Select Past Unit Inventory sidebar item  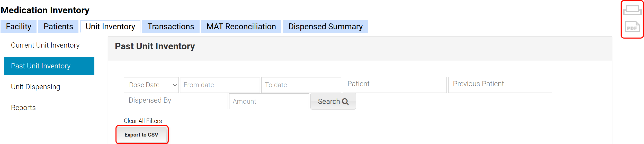[49, 66]
